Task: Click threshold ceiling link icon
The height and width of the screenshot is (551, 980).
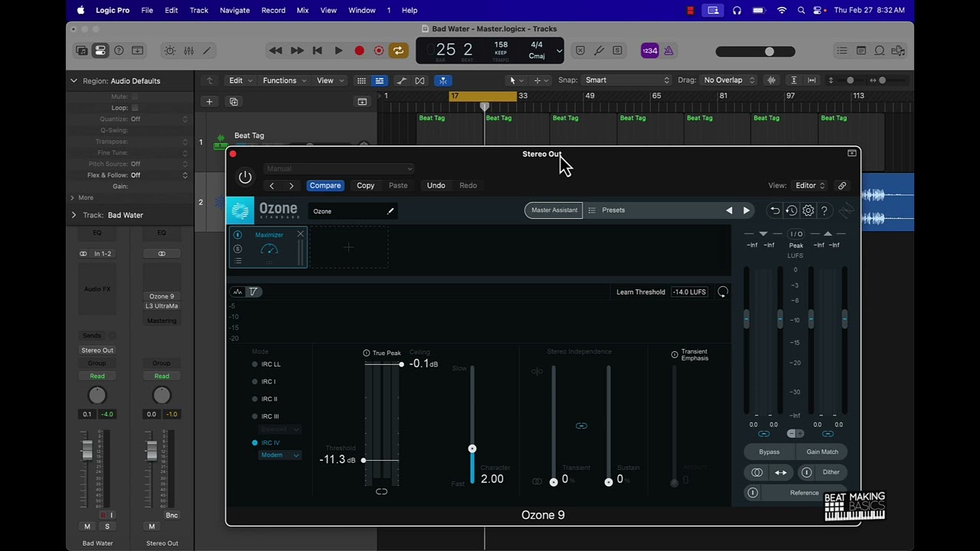Action: (381, 491)
